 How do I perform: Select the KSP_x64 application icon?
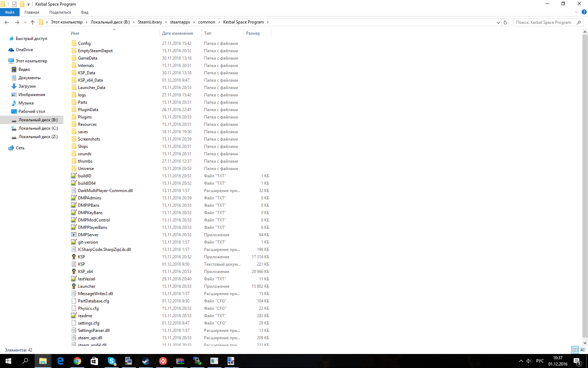(74, 272)
